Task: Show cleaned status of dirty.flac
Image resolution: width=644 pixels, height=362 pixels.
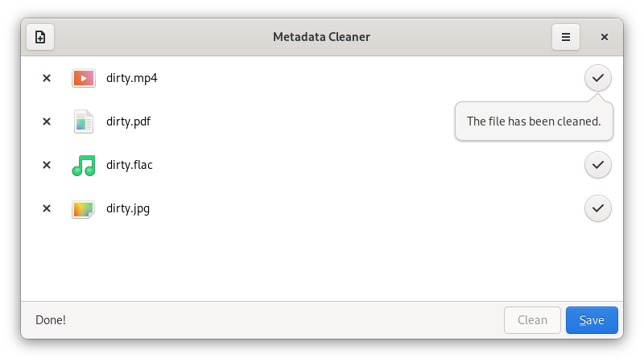Action: (x=598, y=165)
